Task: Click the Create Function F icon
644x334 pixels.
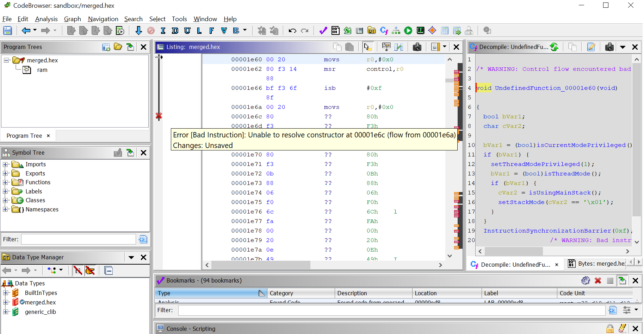Action: (x=211, y=31)
